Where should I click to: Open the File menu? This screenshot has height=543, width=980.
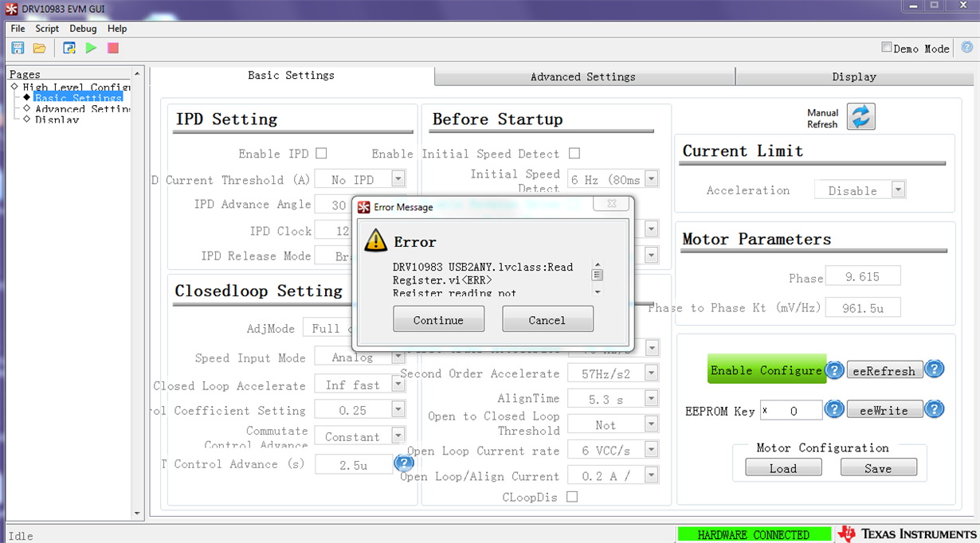(18, 29)
